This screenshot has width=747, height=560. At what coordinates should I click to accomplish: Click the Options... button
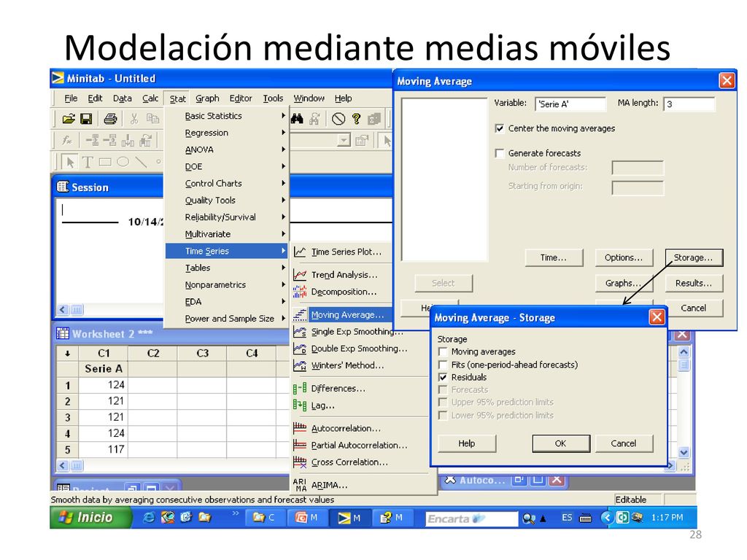[624, 257]
